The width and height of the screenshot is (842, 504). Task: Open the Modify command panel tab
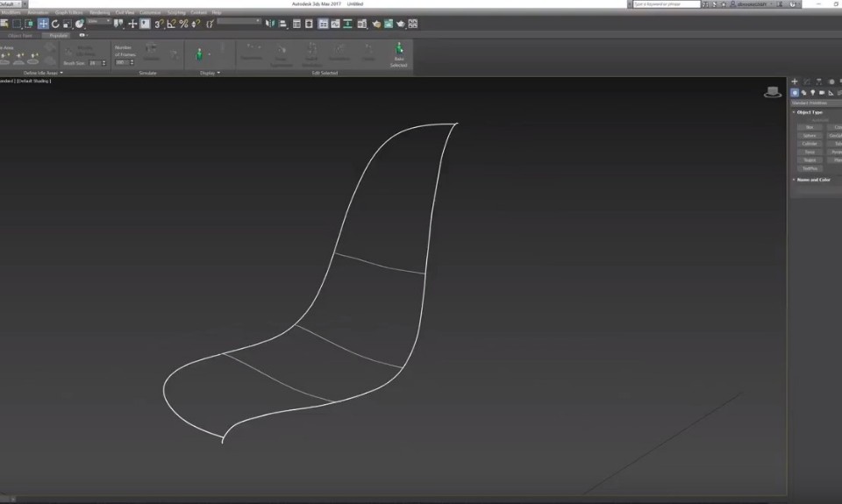pyautogui.click(x=807, y=82)
